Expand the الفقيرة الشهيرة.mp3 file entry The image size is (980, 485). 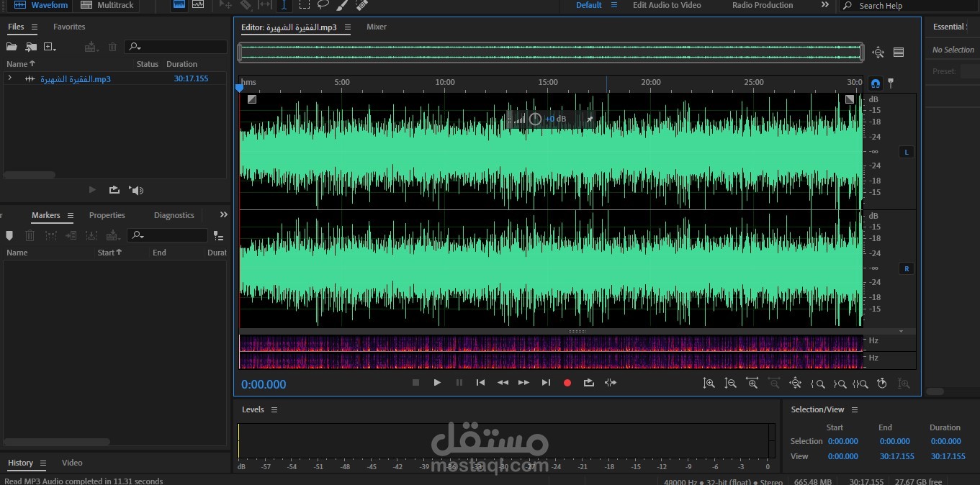(9, 78)
